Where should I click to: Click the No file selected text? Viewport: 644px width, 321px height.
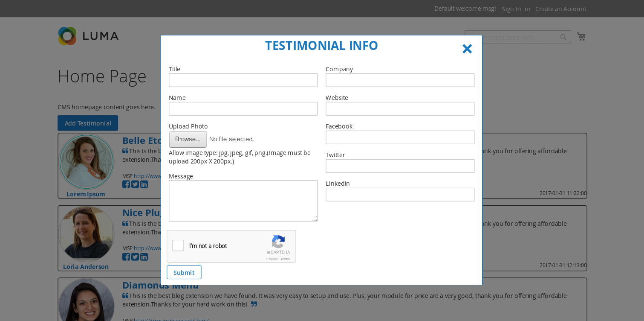click(x=231, y=139)
